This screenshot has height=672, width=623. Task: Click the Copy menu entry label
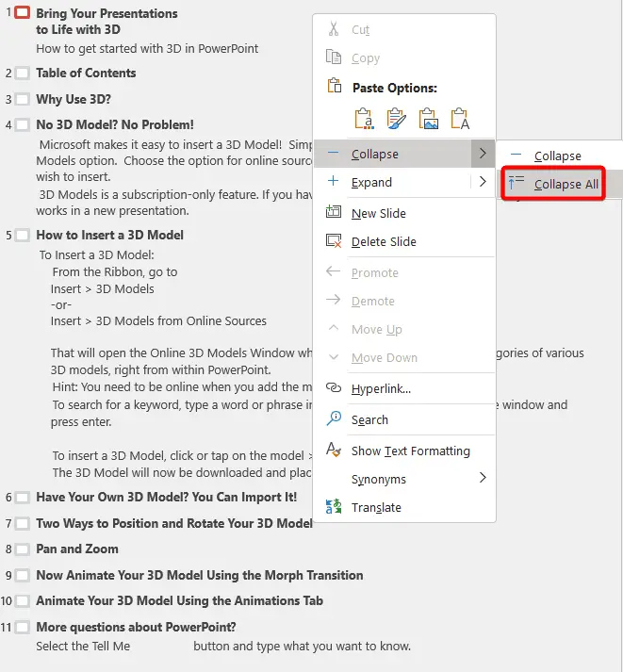click(x=366, y=58)
